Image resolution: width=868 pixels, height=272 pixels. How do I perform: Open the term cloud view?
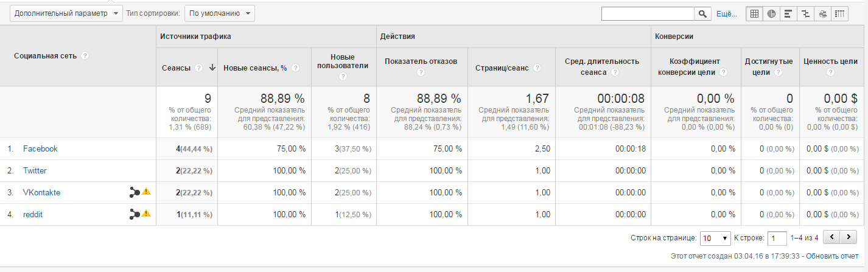pos(822,14)
